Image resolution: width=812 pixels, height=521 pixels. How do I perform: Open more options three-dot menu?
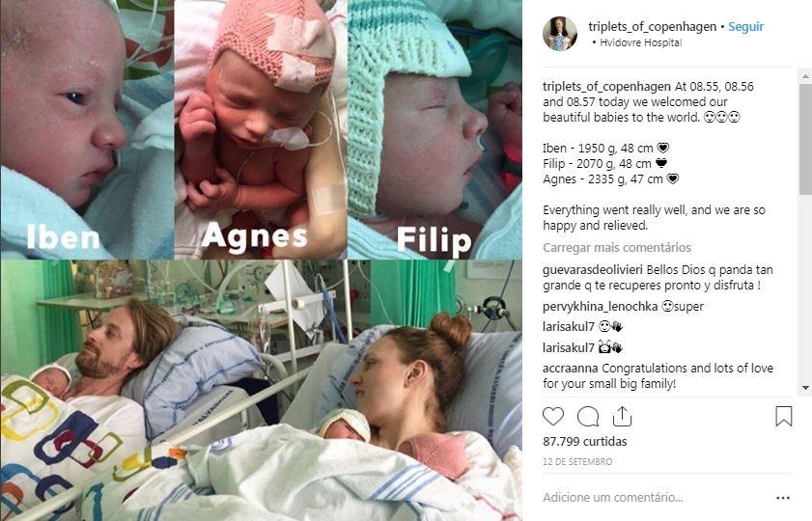(x=783, y=498)
